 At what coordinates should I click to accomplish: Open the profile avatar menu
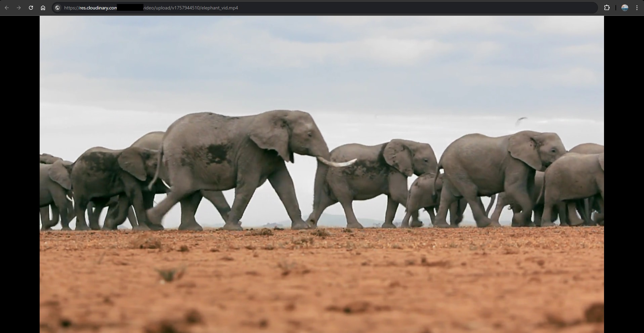tap(625, 8)
